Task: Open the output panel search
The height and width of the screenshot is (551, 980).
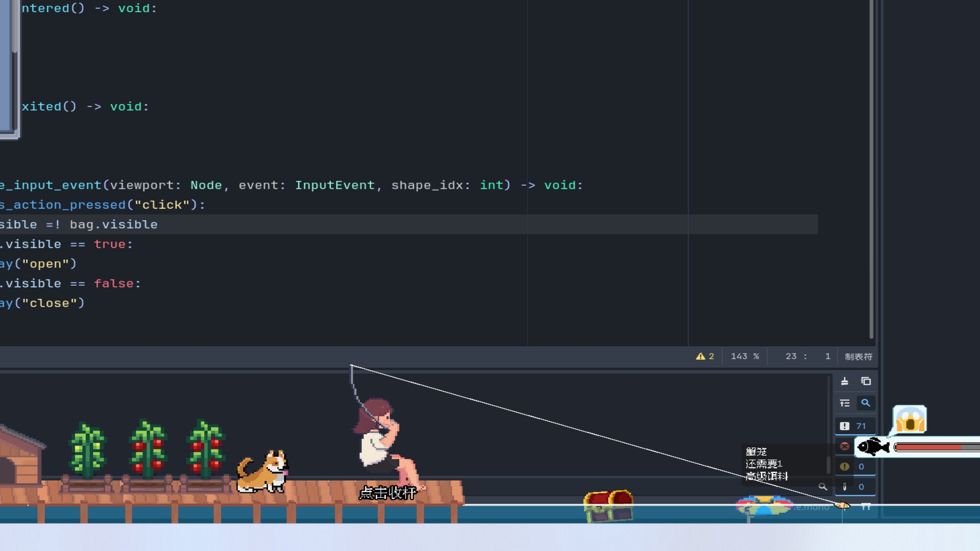Action: 866,403
